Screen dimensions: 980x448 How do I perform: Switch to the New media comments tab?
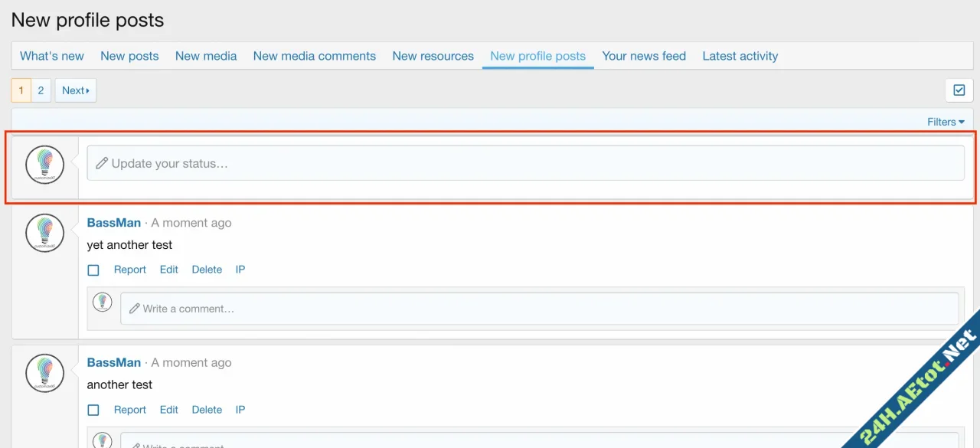[x=315, y=55]
